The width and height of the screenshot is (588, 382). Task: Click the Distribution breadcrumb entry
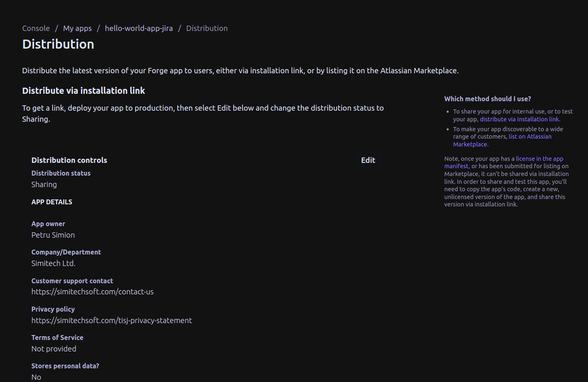[207, 28]
